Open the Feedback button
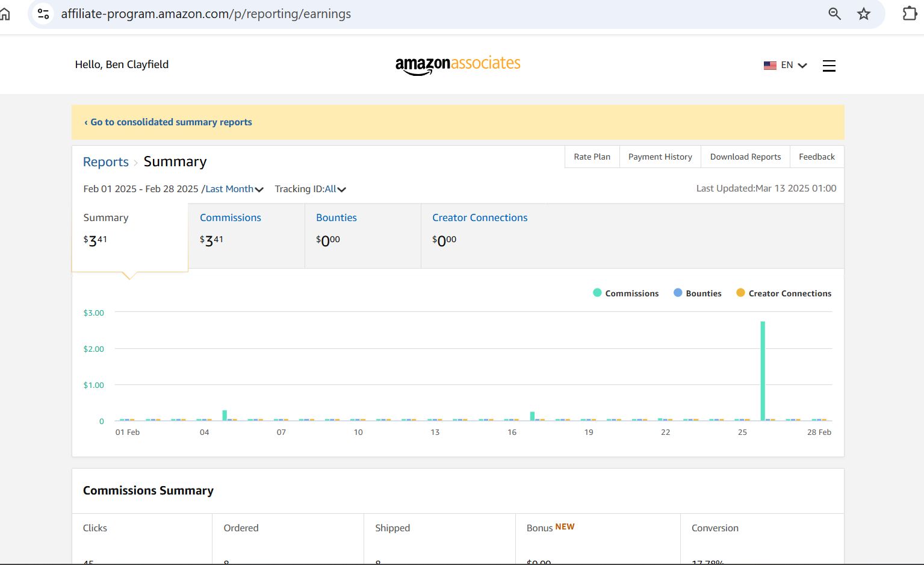The width and height of the screenshot is (924, 565). [817, 157]
